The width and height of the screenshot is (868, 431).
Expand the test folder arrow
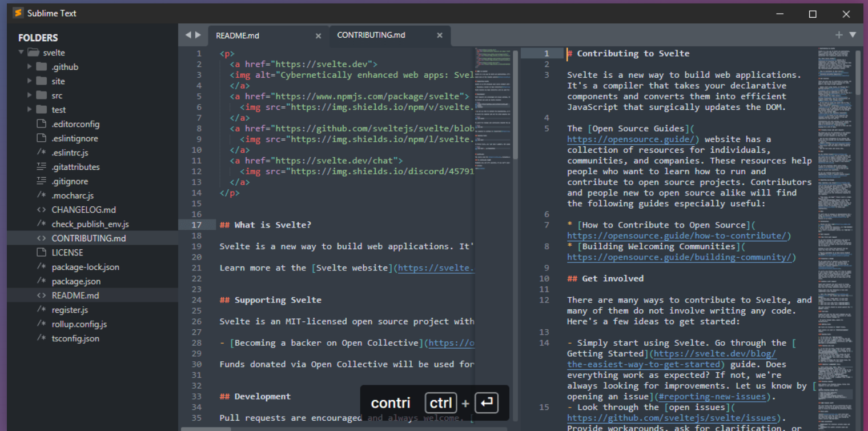(x=30, y=109)
